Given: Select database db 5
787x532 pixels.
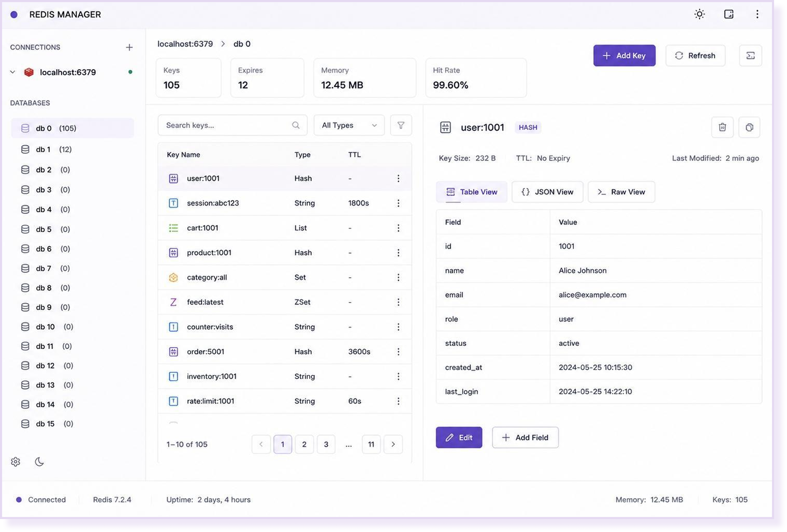Looking at the screenshot, I should point(72,229).
